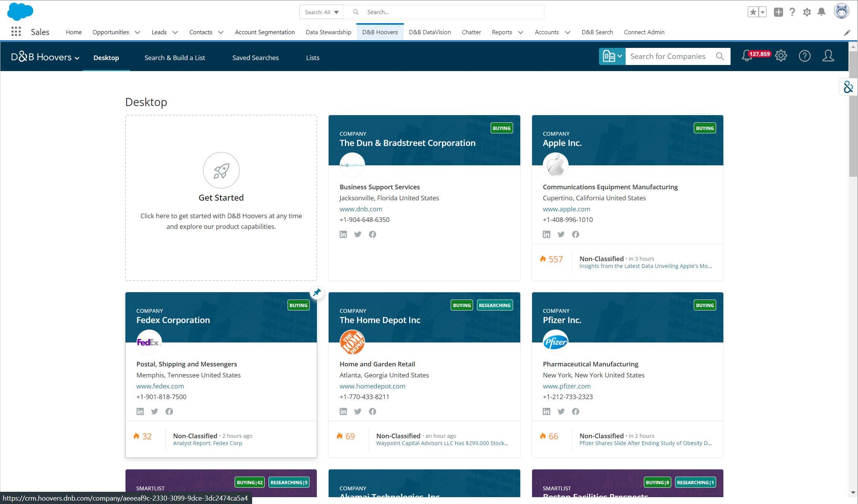
Task: Open the D&B ampersand side panel icon
Action: click(848, 87)
